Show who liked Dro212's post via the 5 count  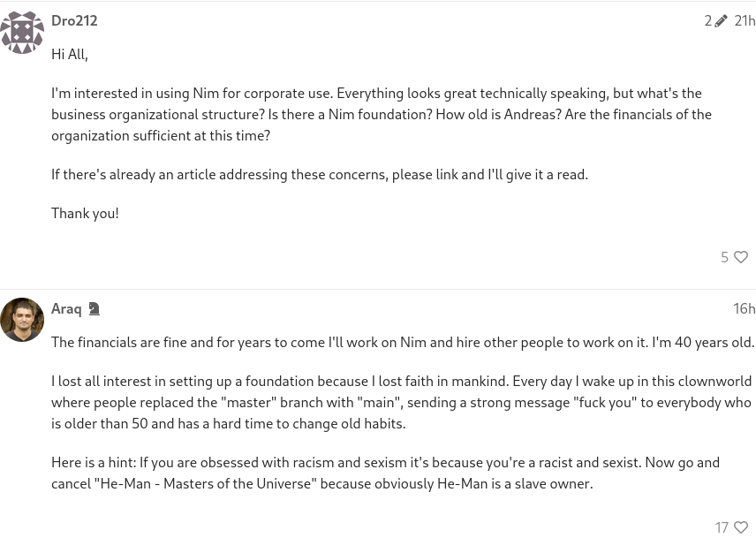pos(725,257)
